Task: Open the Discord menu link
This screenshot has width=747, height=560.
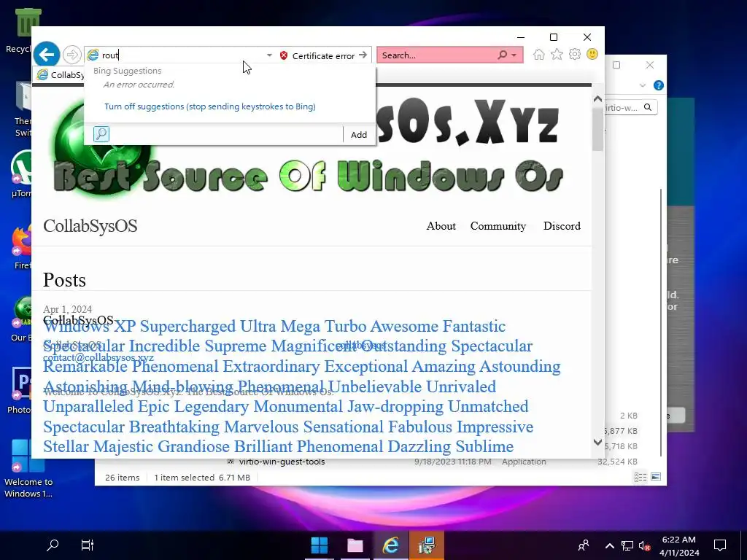Action: (x=562, y=226)
